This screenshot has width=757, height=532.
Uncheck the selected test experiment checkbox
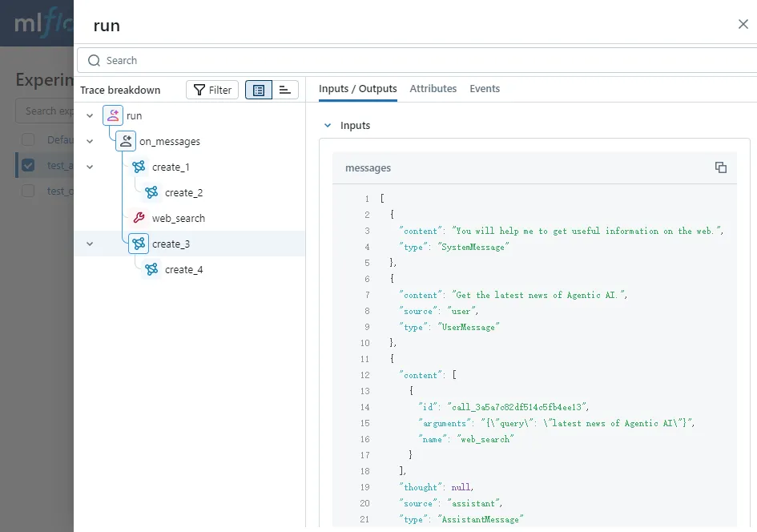[28, 165]
